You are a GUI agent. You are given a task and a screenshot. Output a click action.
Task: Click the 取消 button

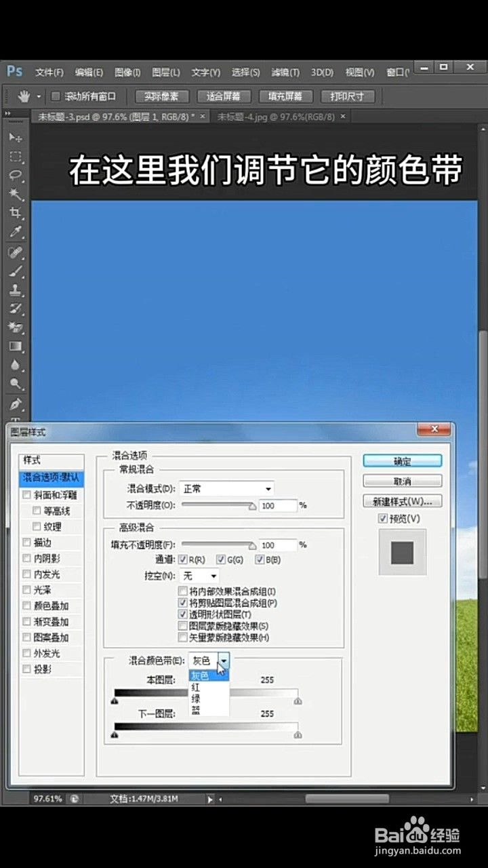402,481
